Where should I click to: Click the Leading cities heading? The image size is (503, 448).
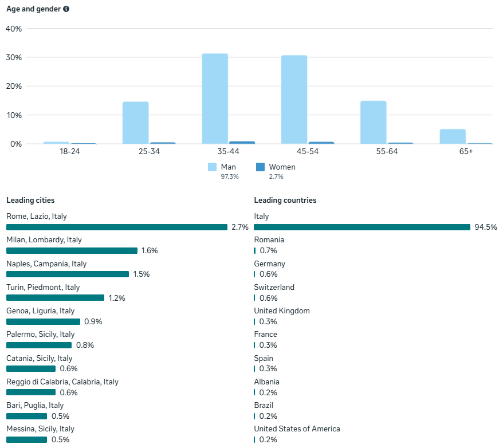point(30,201)
